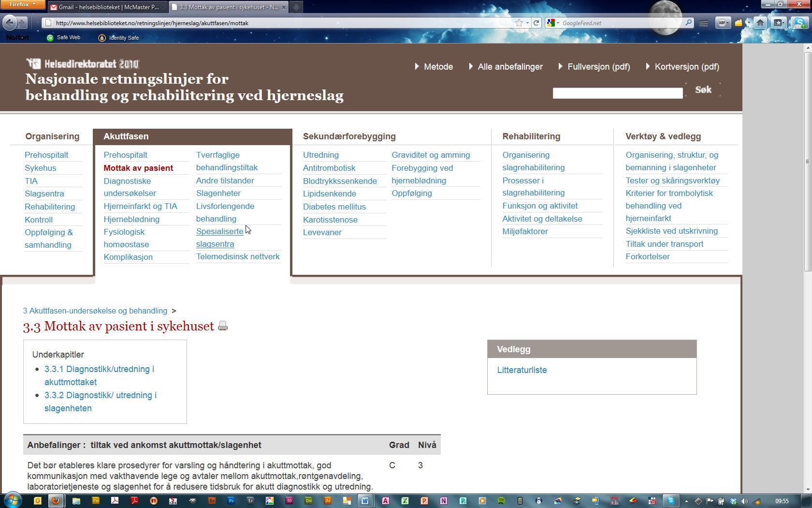The width and height of the screenshot is (812, 508).
Task: Click the volume speaker tray icon
Action: tap(744, 501)
